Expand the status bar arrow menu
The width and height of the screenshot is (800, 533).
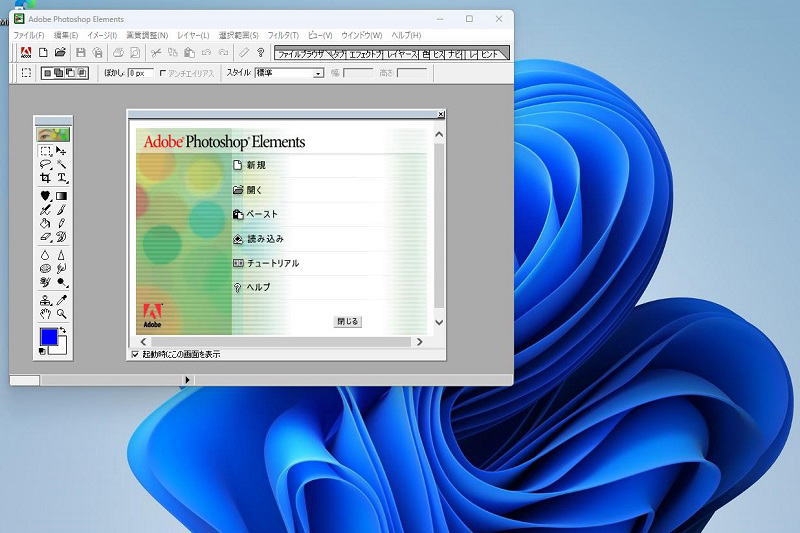(x=187, y=380)
